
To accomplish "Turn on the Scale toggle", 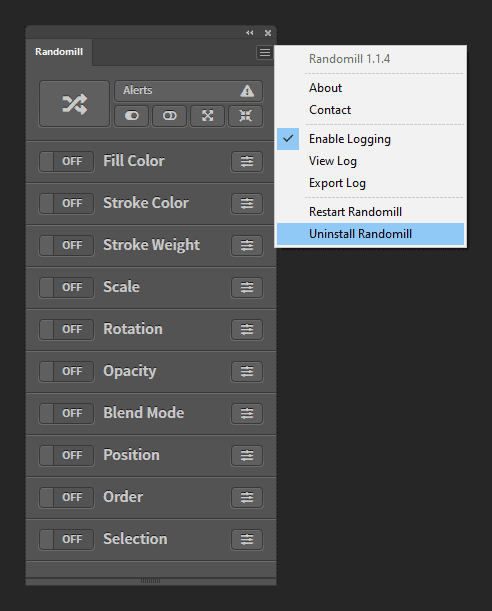I will (x=66, y=288).
